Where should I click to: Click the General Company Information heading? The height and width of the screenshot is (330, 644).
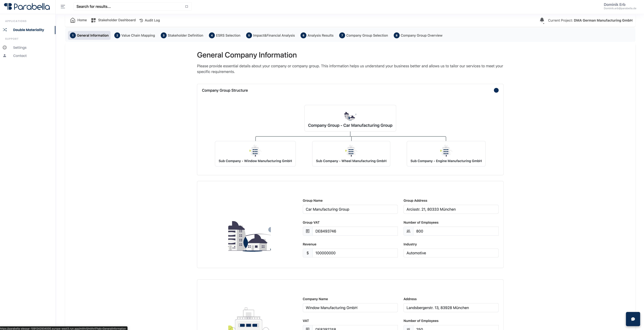[x=247, y=55]
